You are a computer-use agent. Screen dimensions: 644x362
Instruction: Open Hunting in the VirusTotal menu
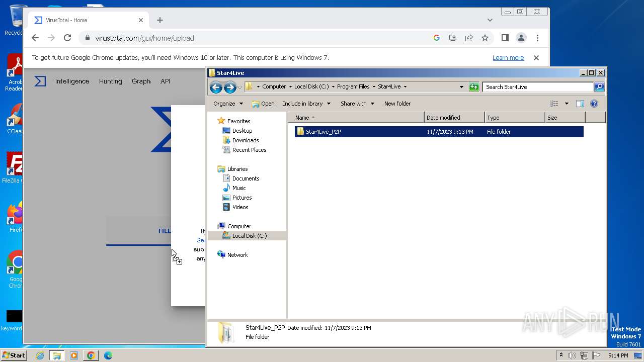point(110,81)
